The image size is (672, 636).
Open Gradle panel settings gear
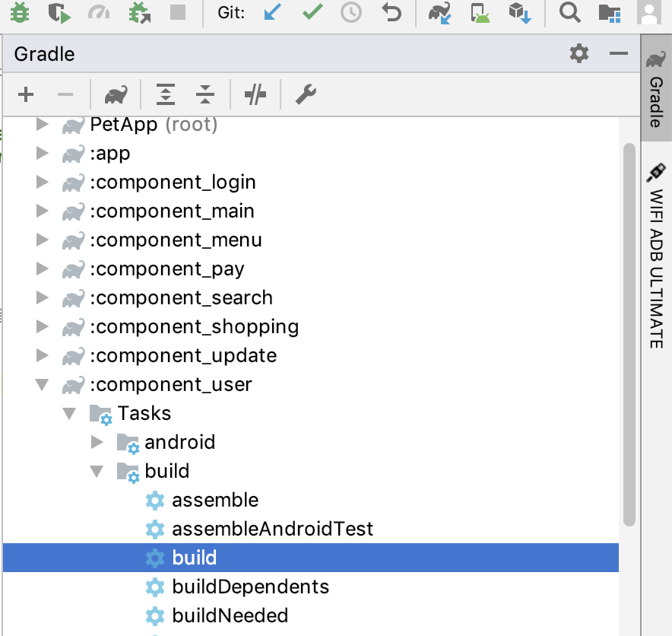point(579,53)
